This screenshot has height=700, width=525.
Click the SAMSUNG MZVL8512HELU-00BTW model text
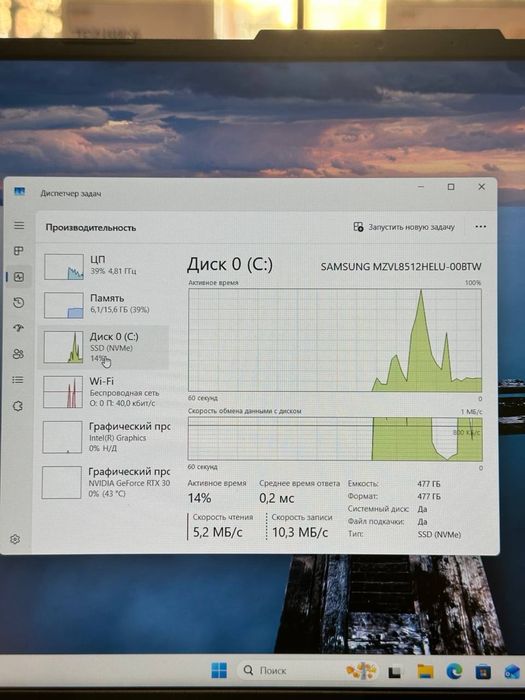click(x=401, y=267)
